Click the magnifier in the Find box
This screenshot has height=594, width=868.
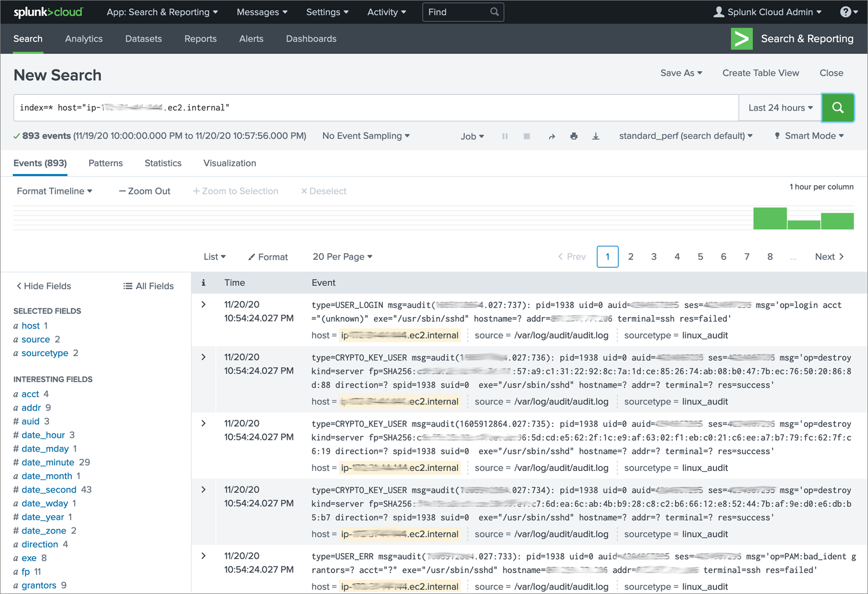(x=494, y=11)
